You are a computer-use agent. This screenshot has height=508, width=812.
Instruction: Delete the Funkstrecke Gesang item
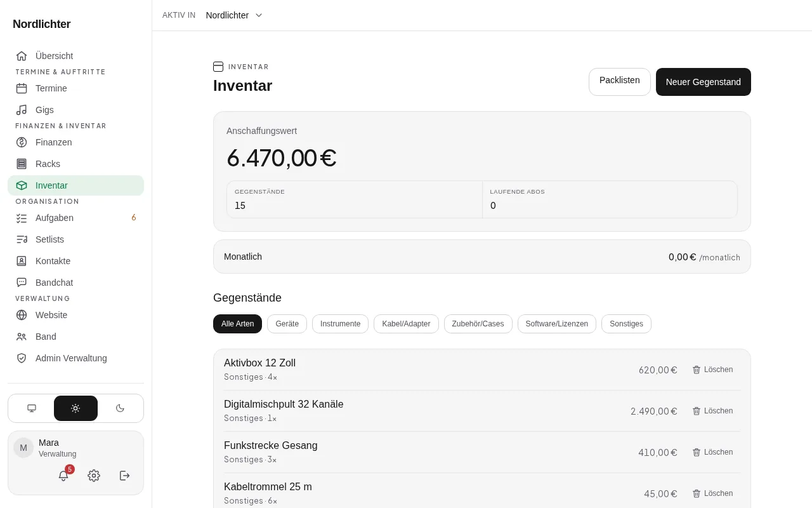pos(712,452)
